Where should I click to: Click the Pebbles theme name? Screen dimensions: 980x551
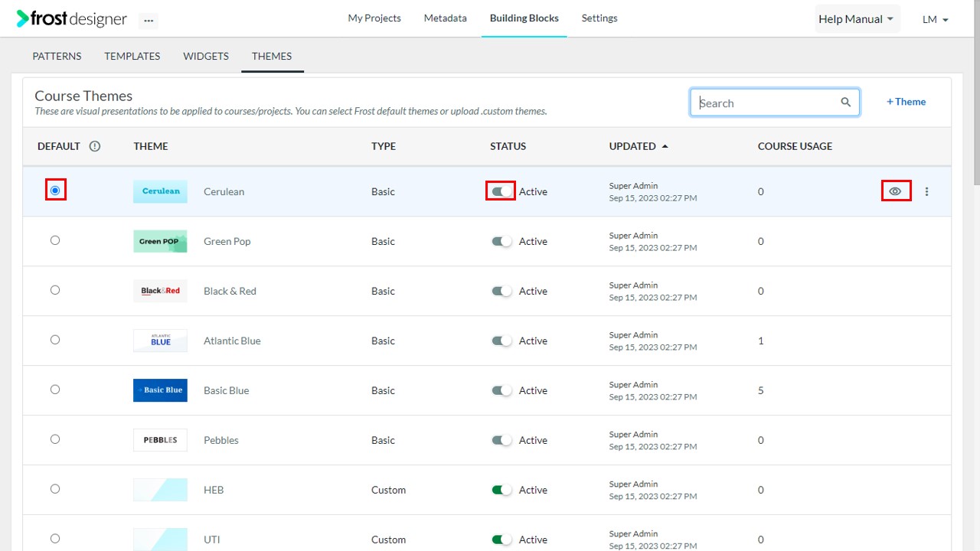pos(221,440)
